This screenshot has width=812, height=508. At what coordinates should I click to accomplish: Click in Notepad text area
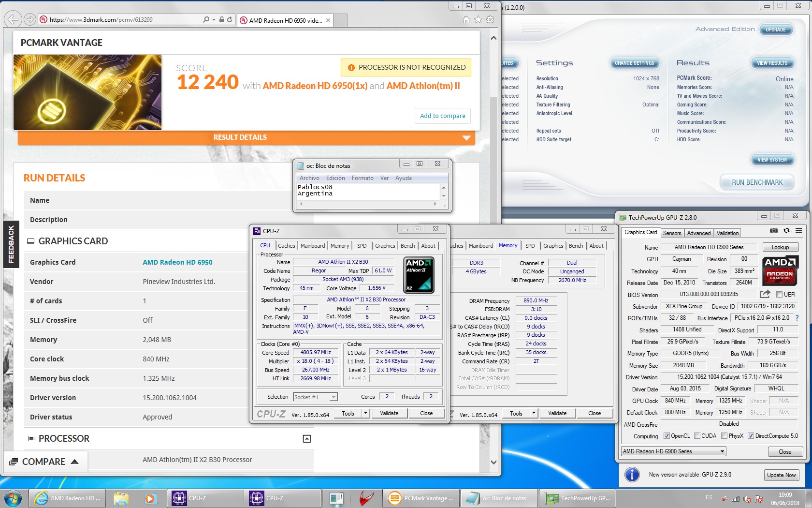(368, 192)
